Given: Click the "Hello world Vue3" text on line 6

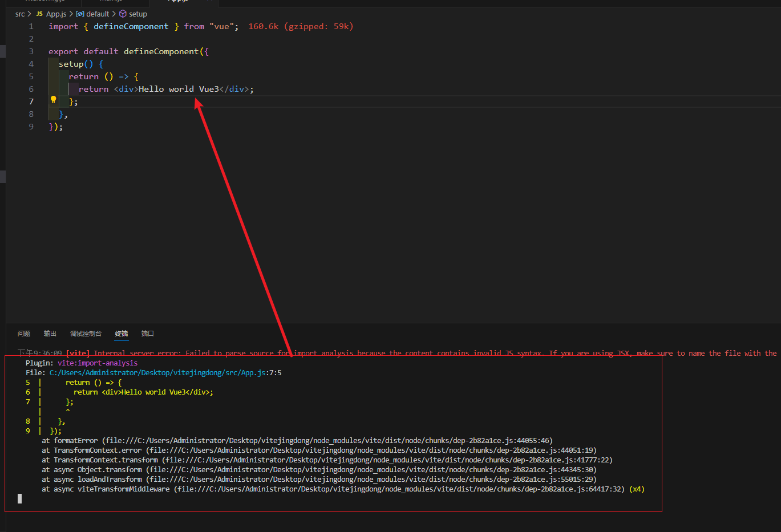Looking at the screenshot, I should click(x=179, y=89).
